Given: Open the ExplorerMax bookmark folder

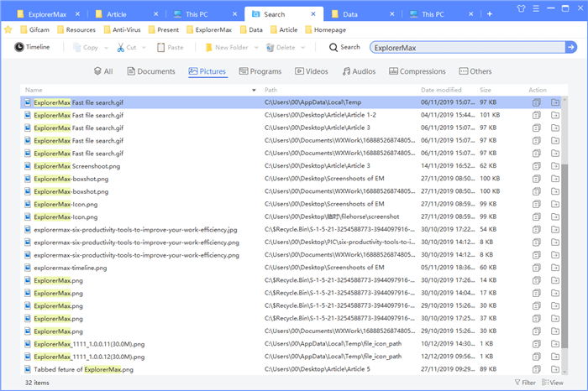Looking at the screenshot, I should pyautogui.click(x=209, y=29).
